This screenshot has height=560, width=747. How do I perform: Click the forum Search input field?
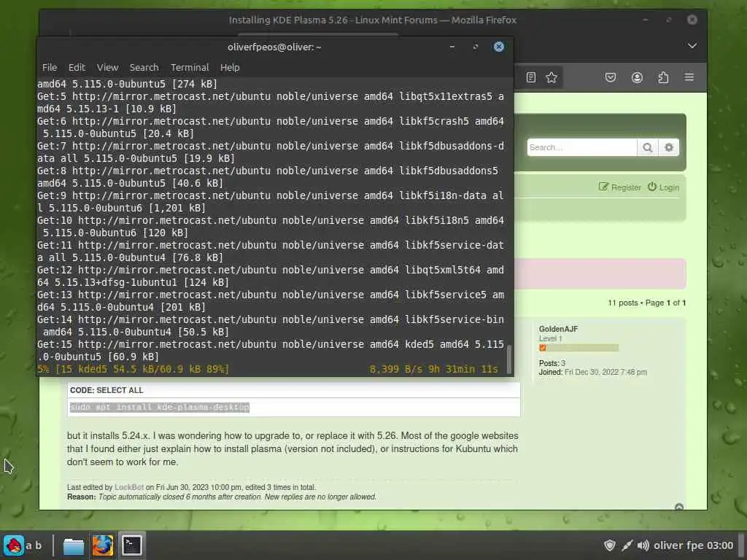click(x=581, y=147)
